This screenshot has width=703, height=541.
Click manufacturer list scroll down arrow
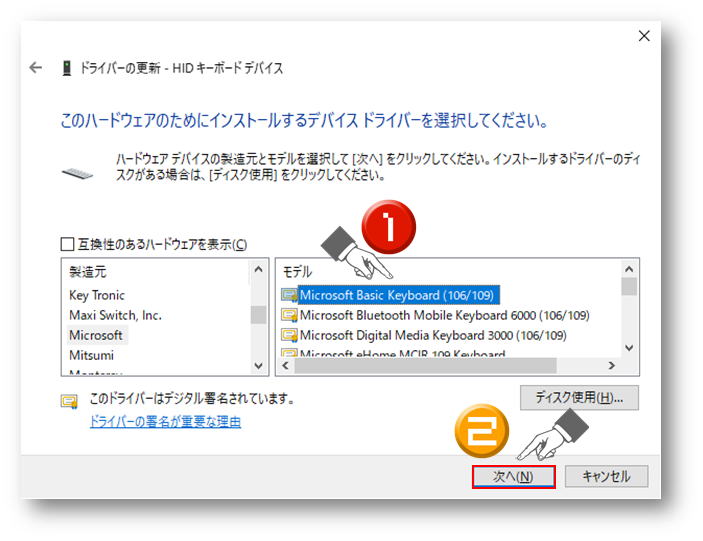(x=258, y=366)
